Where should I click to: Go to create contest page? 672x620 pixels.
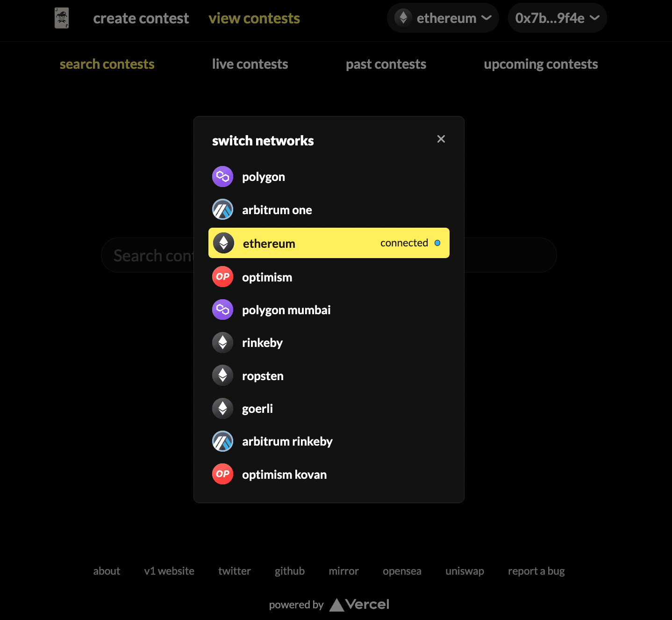[x=141, y=18]
